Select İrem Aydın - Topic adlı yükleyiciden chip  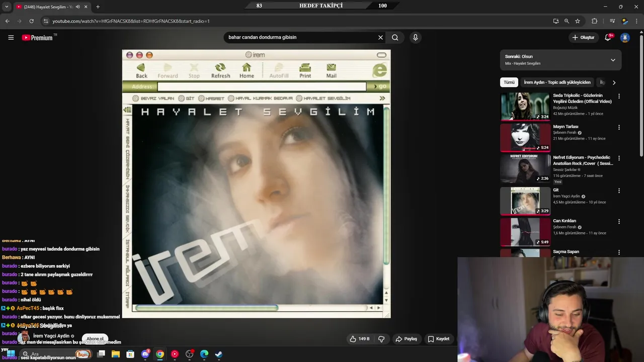click(x=557, y=82)
